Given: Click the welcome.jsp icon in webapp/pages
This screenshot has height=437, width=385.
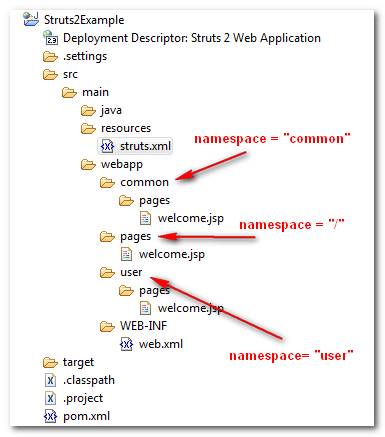Looking at the screenshot, I should tap(126, 254).
